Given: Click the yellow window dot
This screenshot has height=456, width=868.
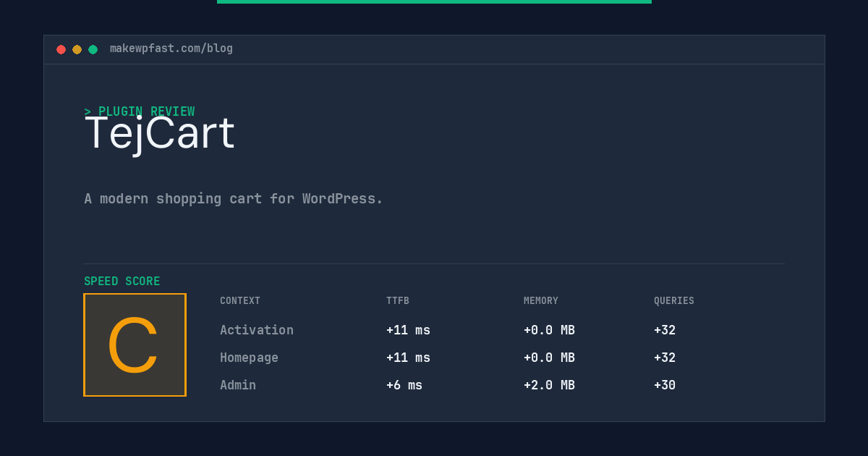Looking at the screenshot, I should [77, 49].
